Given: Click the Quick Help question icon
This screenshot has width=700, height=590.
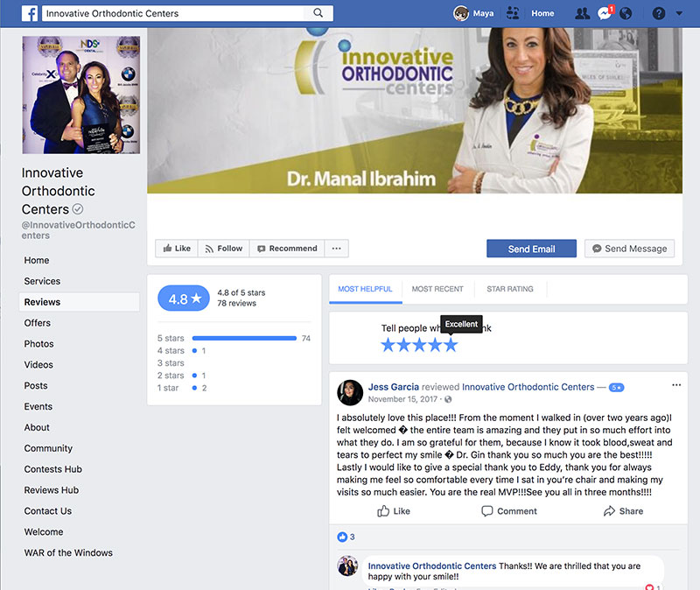Looking at the screenshot, I should [x=659, y=13].
